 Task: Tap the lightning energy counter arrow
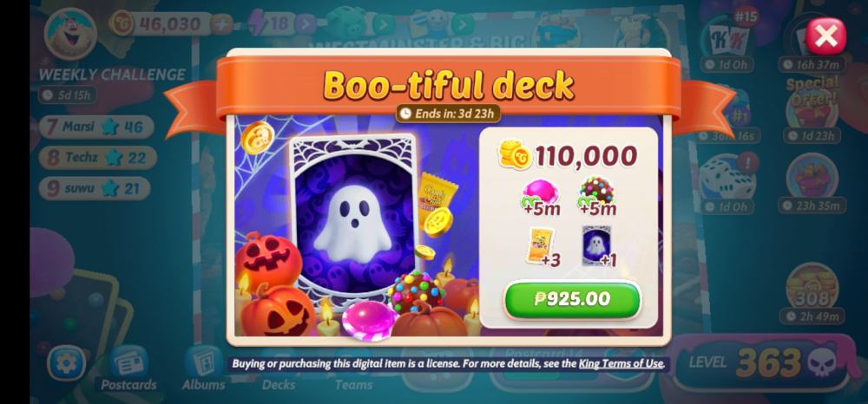coord(305,24)
